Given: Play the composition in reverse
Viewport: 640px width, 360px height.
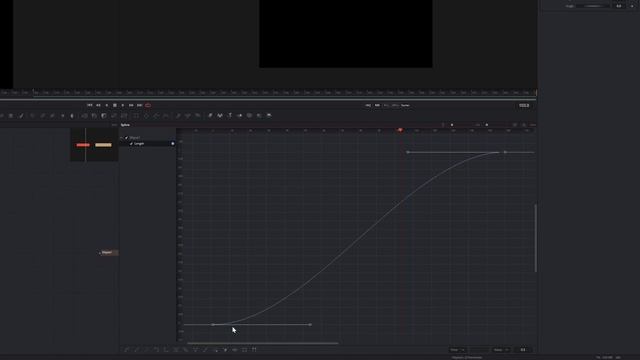Looking at the screenshot, I should 107,105.
